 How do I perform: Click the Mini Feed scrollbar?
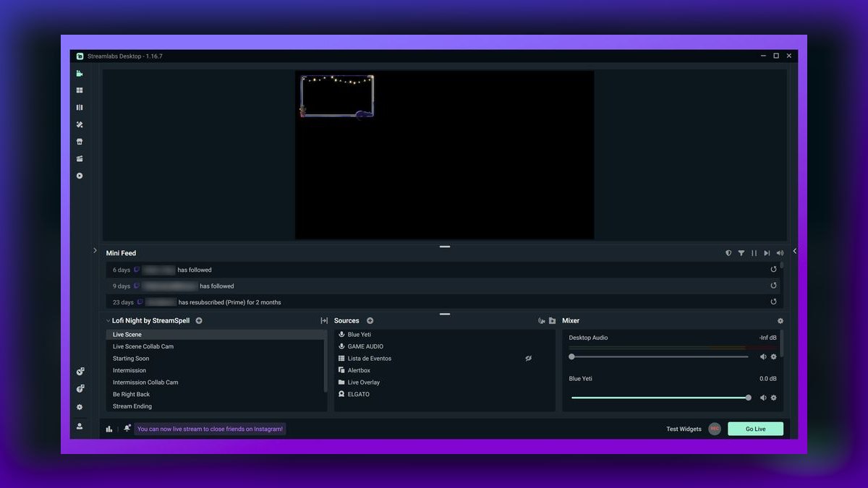[782, 265]
